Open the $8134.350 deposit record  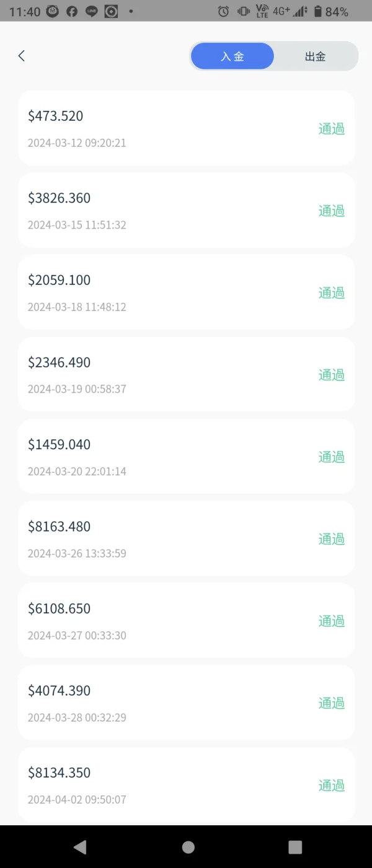(x=186, y=785)
